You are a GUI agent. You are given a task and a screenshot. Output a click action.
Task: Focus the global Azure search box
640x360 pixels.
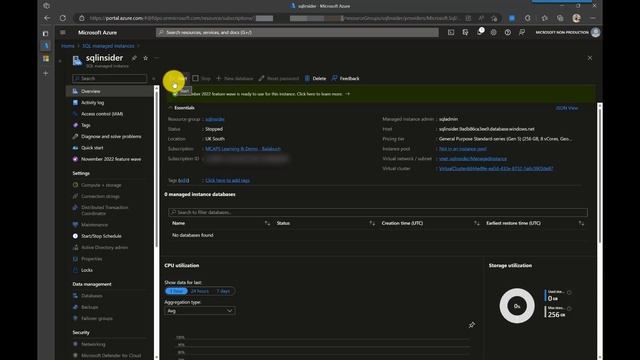tap(297, 32)
